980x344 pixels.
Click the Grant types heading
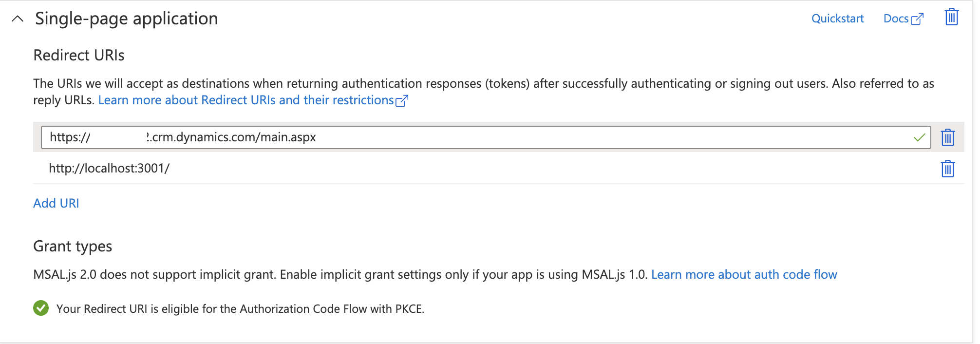[x=73, y=247]
